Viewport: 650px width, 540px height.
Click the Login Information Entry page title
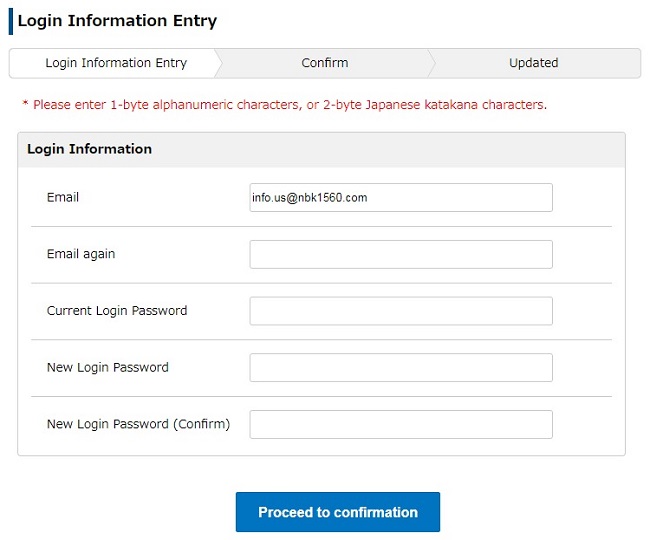coord(117,21)
